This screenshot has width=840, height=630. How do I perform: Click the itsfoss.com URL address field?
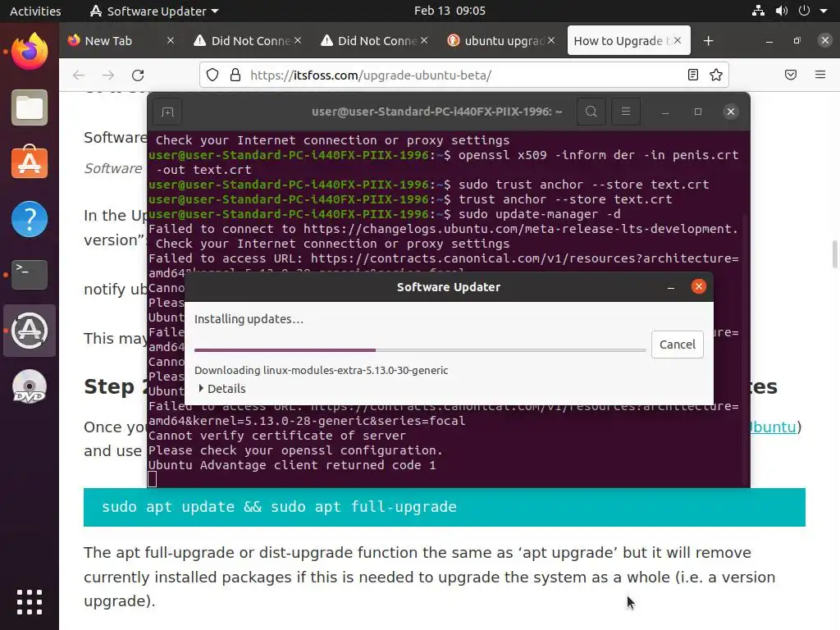[463, 75]
